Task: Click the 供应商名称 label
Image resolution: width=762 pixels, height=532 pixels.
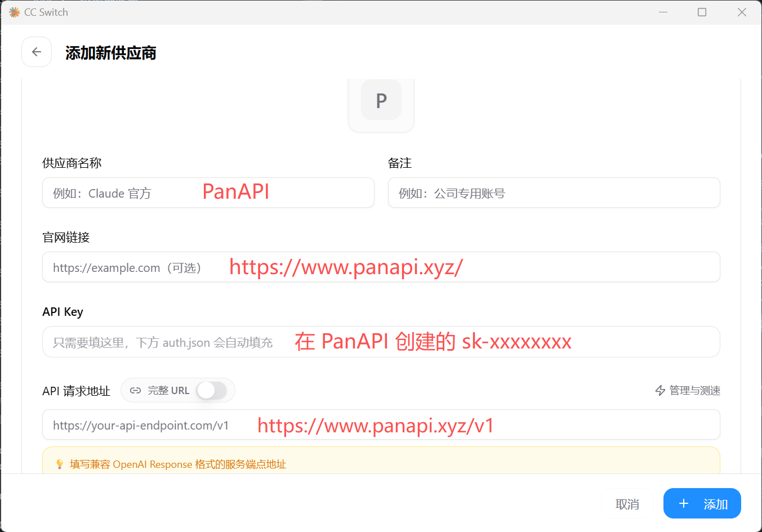Action: [x=72, y=163]
